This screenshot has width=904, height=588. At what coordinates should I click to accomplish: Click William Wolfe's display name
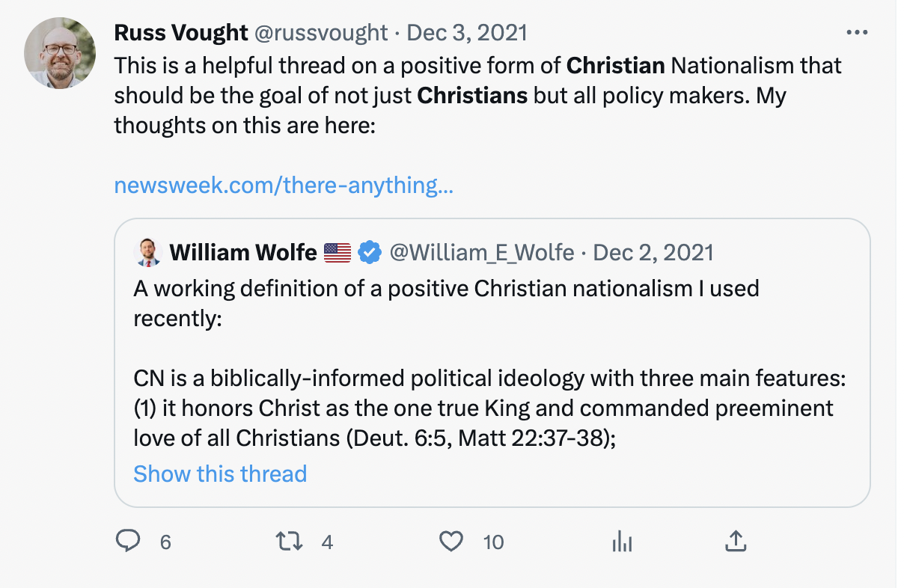(x=243, y=253)
